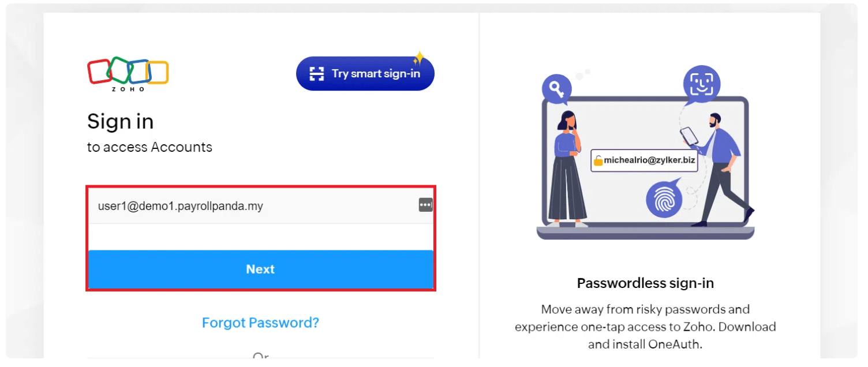Click the face recognition icon bubble
The height and width of the screenshot is (367, 868).
click(x=701, y=84)
